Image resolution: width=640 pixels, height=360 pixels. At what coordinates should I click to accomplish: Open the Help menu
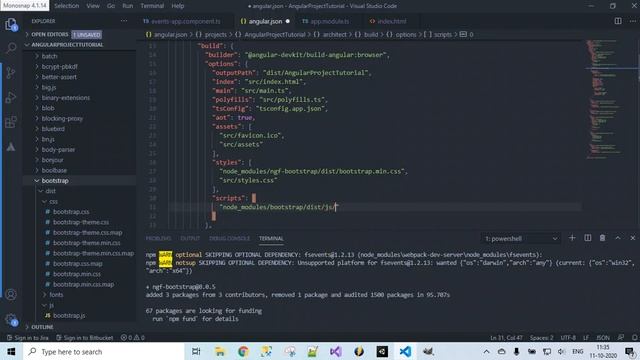pos(178,6)
